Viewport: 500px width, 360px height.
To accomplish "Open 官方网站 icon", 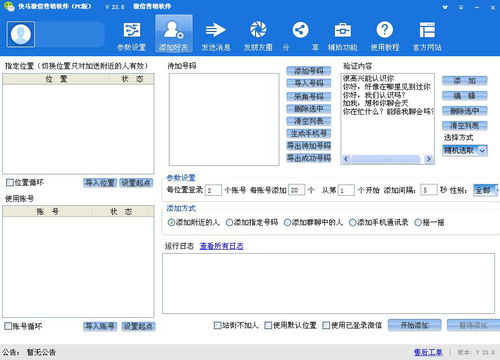I will [x=427, y=36].
